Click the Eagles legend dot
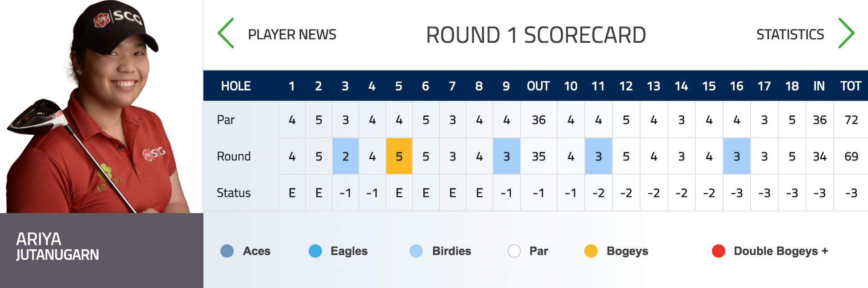This screenshot has height=288, width=868. (x=316, y=251)
